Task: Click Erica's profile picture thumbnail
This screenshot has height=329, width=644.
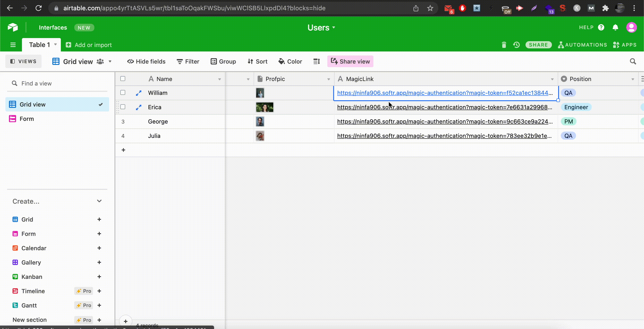Action: click(x=264, y=107)
